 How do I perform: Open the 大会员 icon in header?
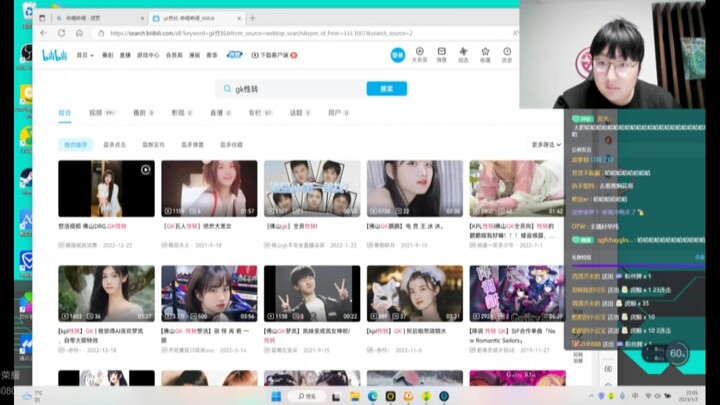pos(420,55)
